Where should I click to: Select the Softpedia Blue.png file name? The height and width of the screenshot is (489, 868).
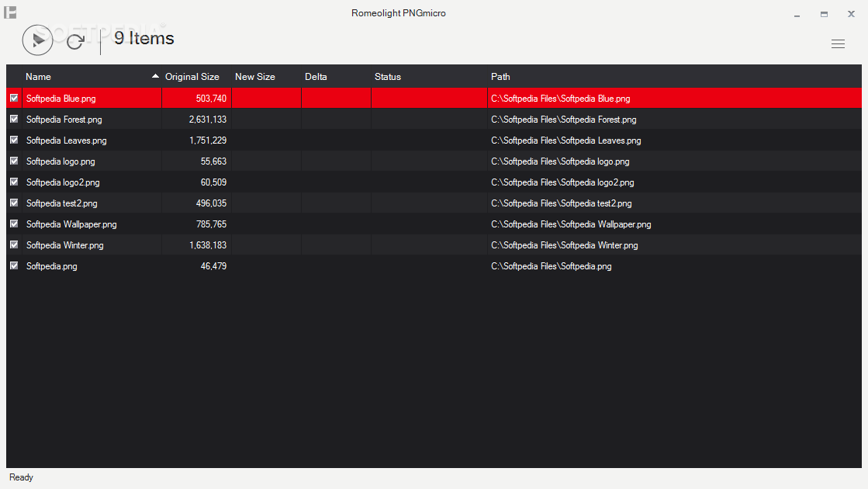pos(61,99)
